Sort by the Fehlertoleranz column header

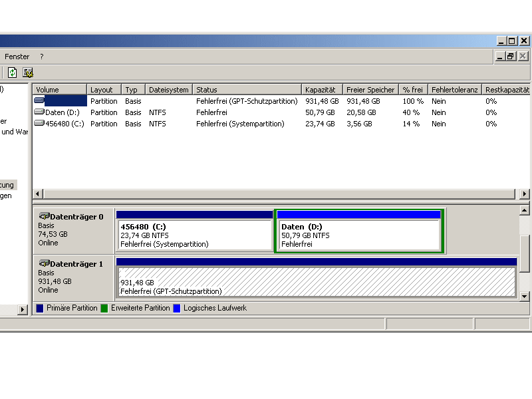coord(455,90)
